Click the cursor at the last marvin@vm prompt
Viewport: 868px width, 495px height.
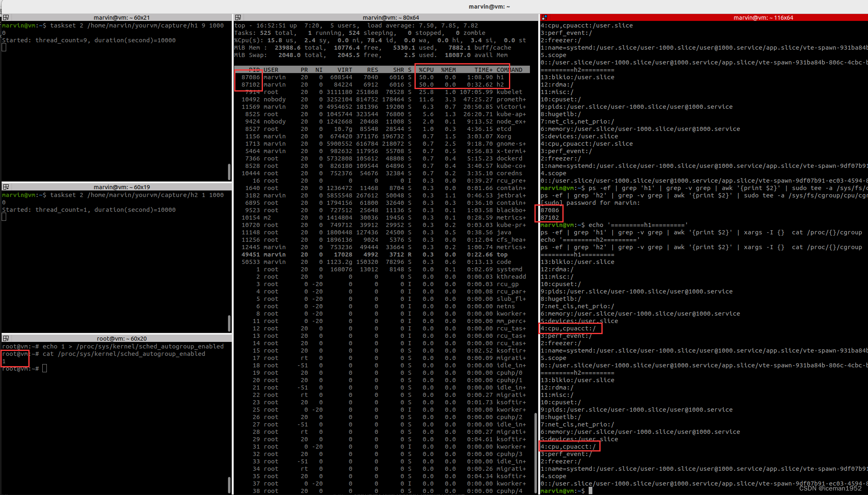pyautogui.click(x=590, y=491)
